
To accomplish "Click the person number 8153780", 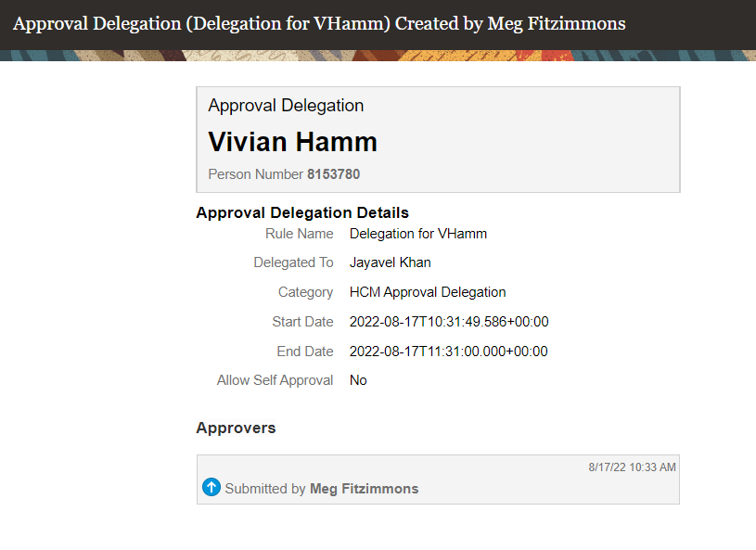I will tap(334, 174).
